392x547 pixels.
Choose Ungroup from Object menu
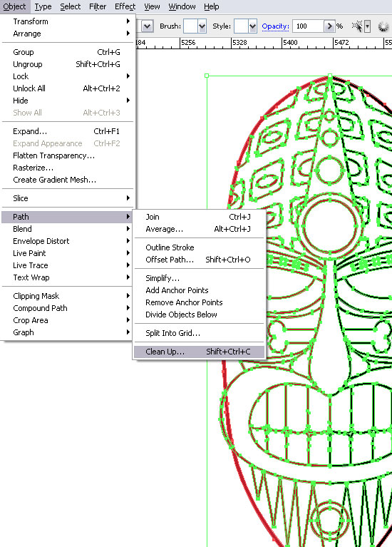tap(67, 64)
